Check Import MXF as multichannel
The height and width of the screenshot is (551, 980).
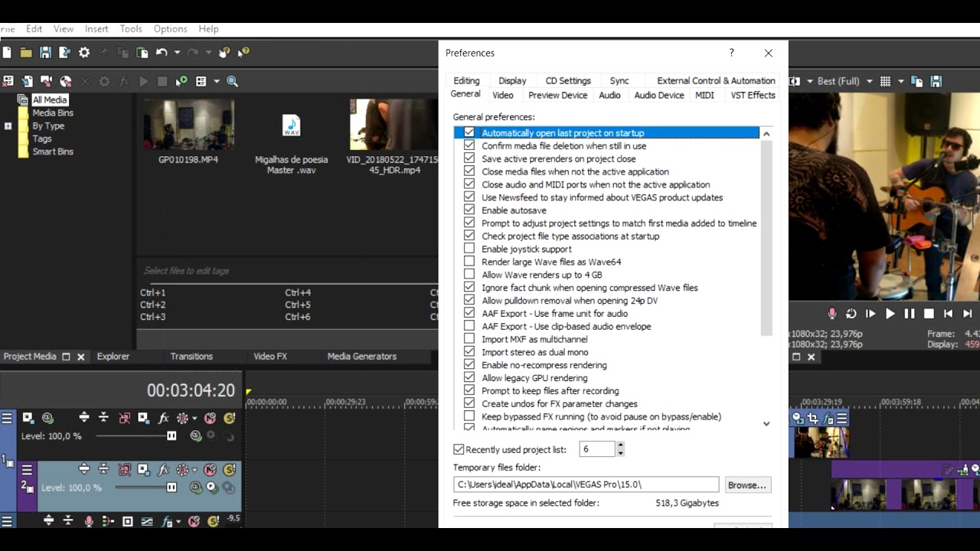(469, 339)
